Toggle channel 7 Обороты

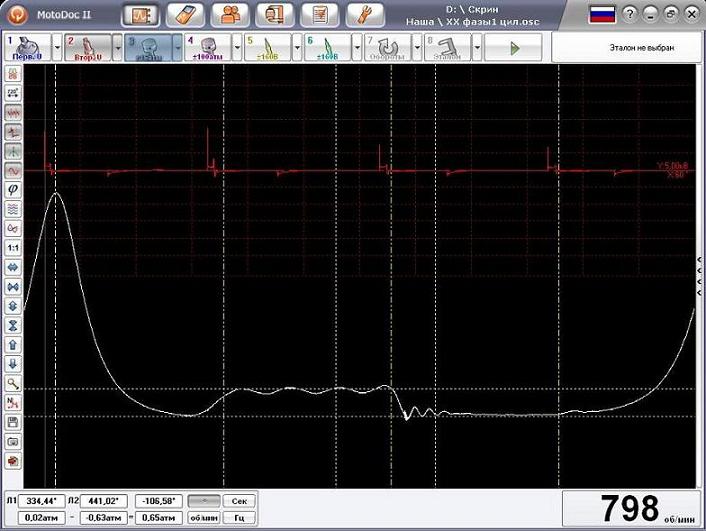point(388,47)
